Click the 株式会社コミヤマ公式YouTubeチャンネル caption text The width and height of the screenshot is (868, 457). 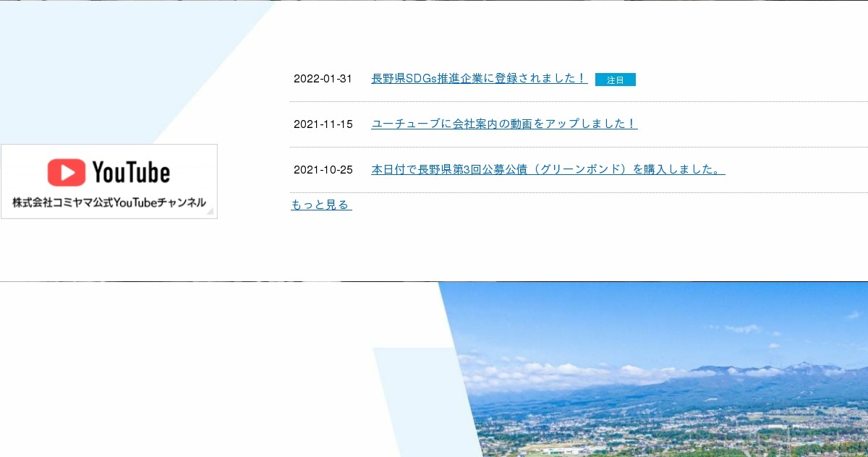tap(109, 202)
